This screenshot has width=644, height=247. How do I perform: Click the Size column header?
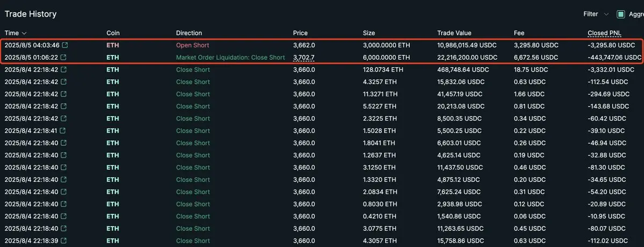tap(369, 33)
